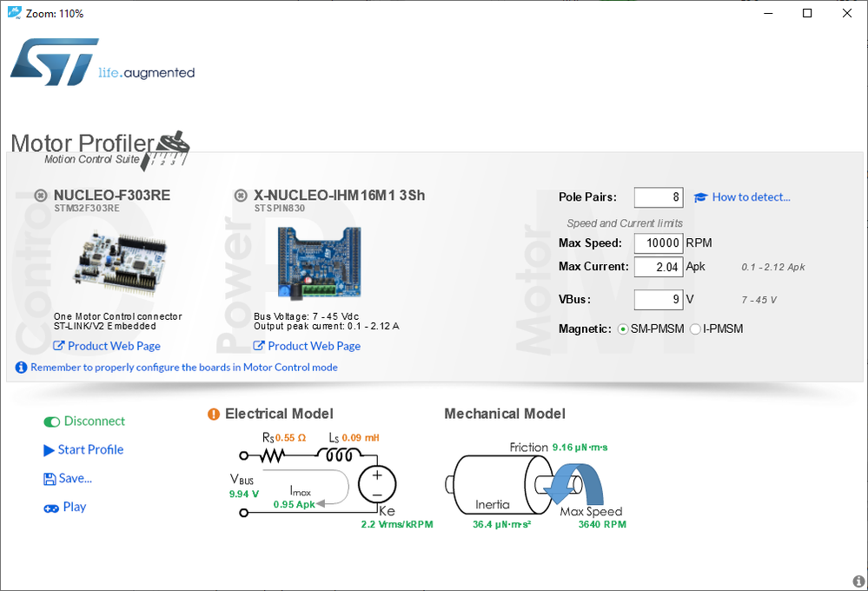This screenshot has height=591, width=868.
Task: Open the 'How to detect...' link
Action: pyautogui.click(x=752, y=197)
